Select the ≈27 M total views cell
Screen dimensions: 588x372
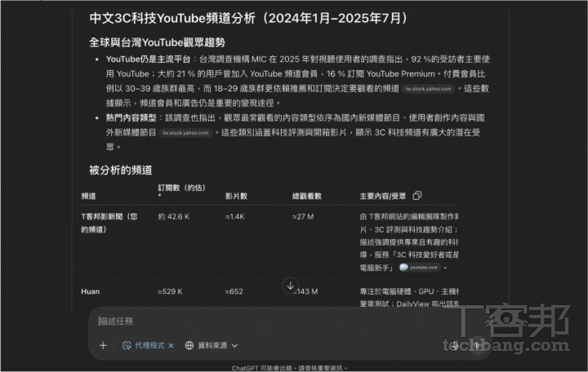click(303, 216)
